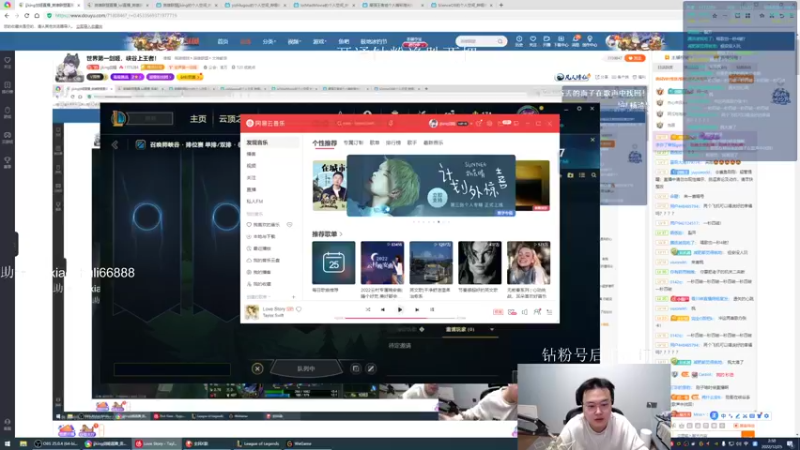Like Love Story with the heart icon
Viewport: 800px width, 450px height.
pos(299,309)
